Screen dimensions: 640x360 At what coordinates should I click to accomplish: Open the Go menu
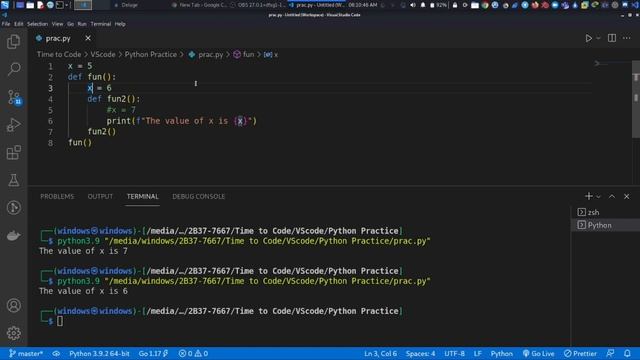[71, 24]
